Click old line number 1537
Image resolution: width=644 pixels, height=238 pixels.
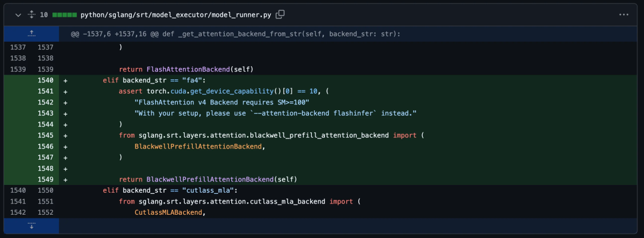click(x=17, y=47)
